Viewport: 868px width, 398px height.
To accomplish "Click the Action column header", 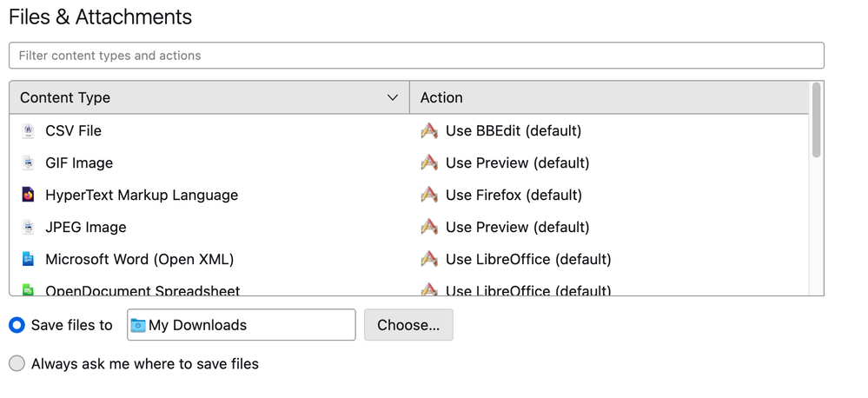I will [608, 98].
